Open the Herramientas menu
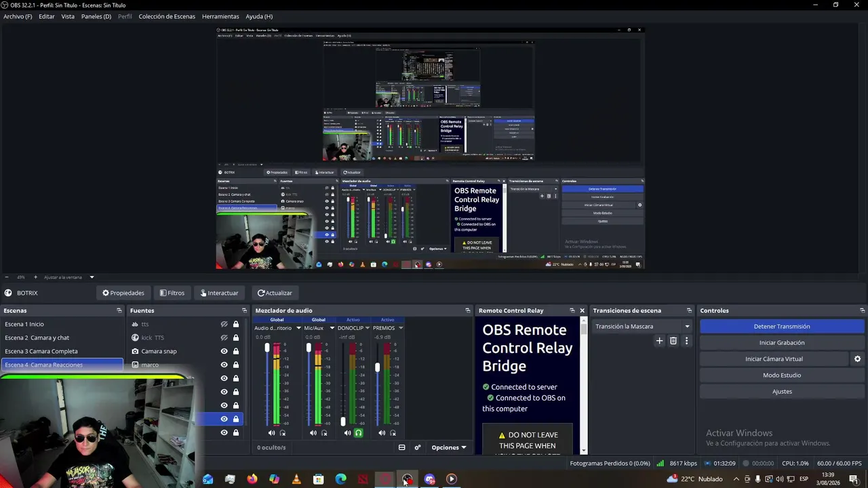The width and height of the screenshot is (868, 488). tap(220, 16)
